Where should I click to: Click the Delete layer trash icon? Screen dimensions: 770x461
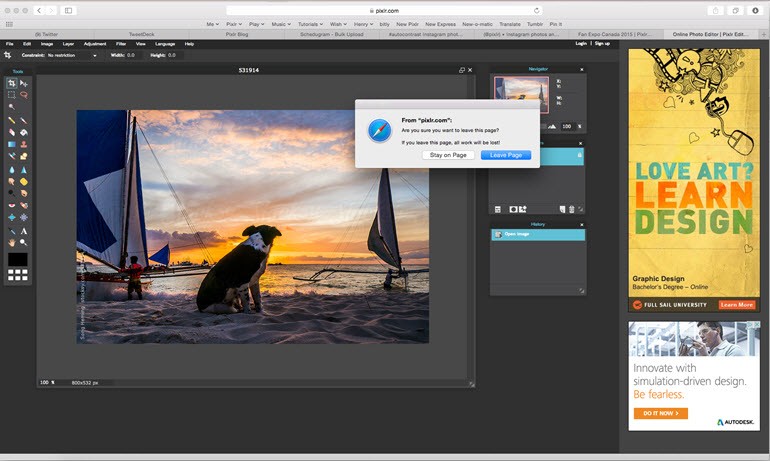click(x=572, y=209)
